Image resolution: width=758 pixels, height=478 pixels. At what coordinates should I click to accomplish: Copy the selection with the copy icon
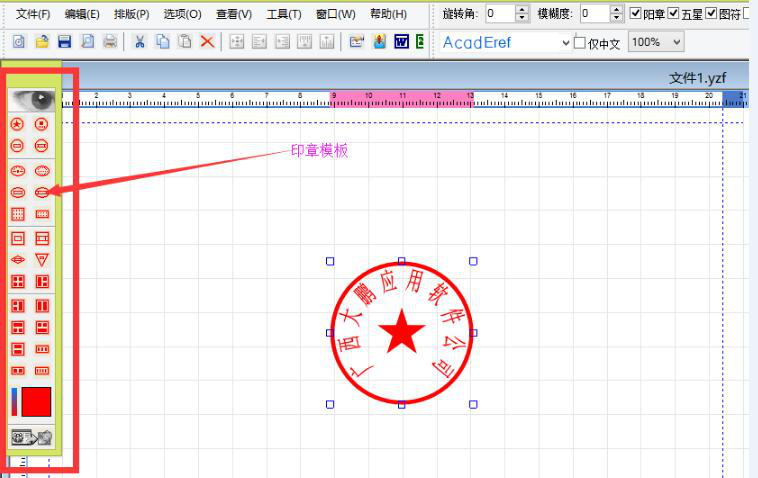(x=162, y=42)
